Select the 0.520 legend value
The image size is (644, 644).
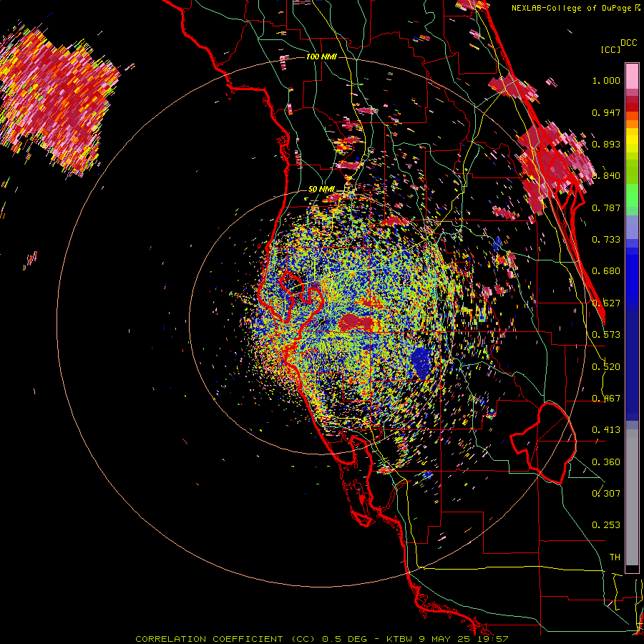tap(606, 367)
